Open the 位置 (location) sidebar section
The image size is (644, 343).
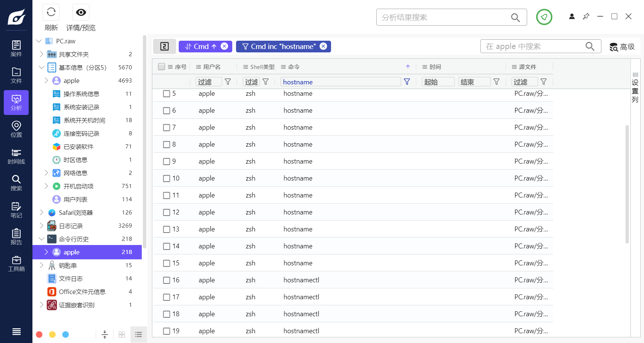16,129
